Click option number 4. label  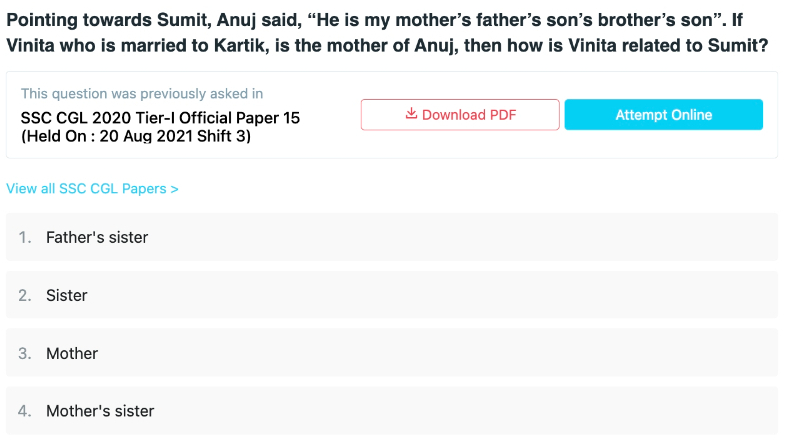[25, 411]
